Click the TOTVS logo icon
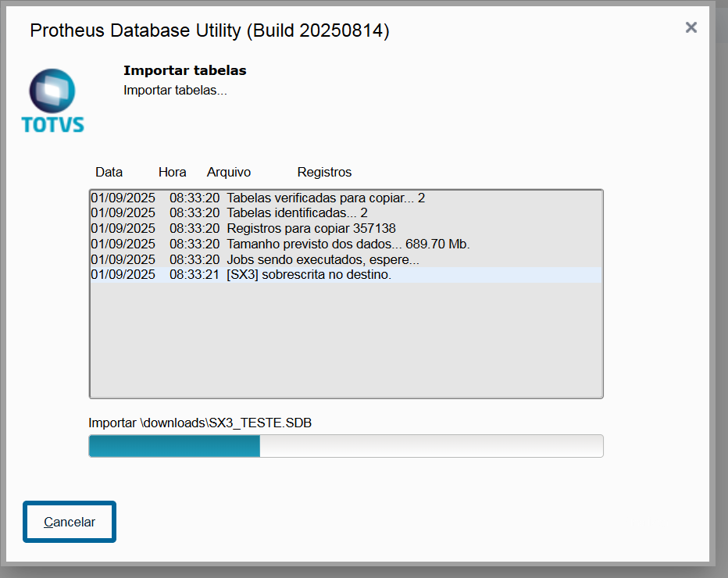728x578 pixels. [52, 101]
